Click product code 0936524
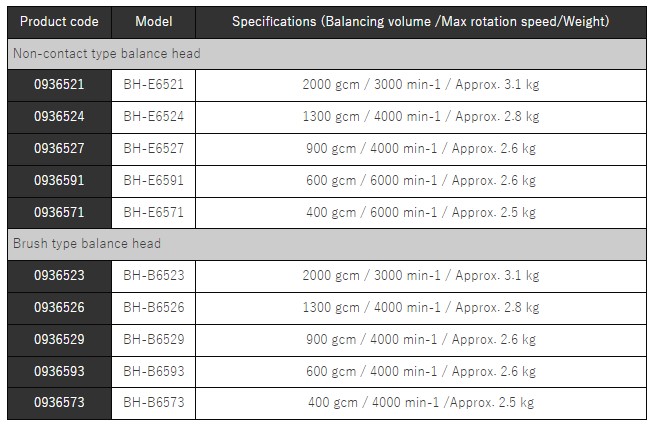The width and height of the screenshot is (653, 426). click(58, 117)
